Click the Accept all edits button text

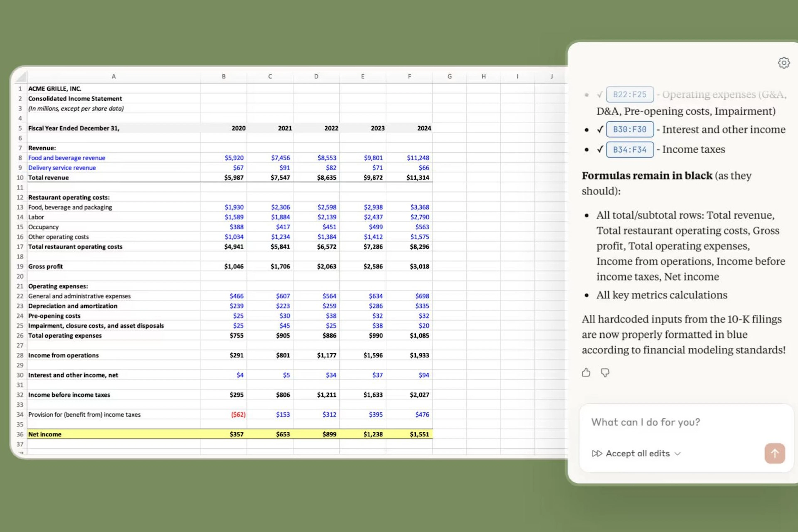coord(638,454)
